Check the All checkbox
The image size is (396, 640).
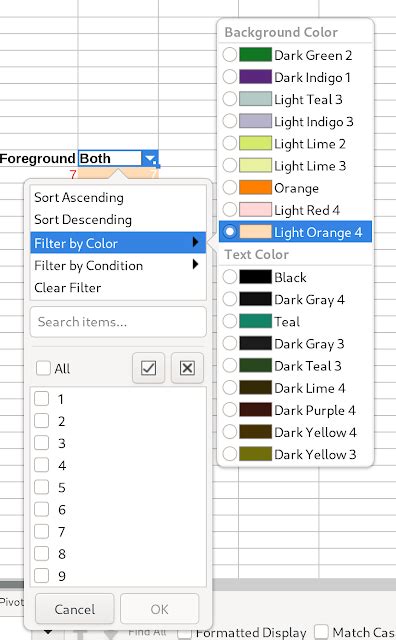[43, 368]
